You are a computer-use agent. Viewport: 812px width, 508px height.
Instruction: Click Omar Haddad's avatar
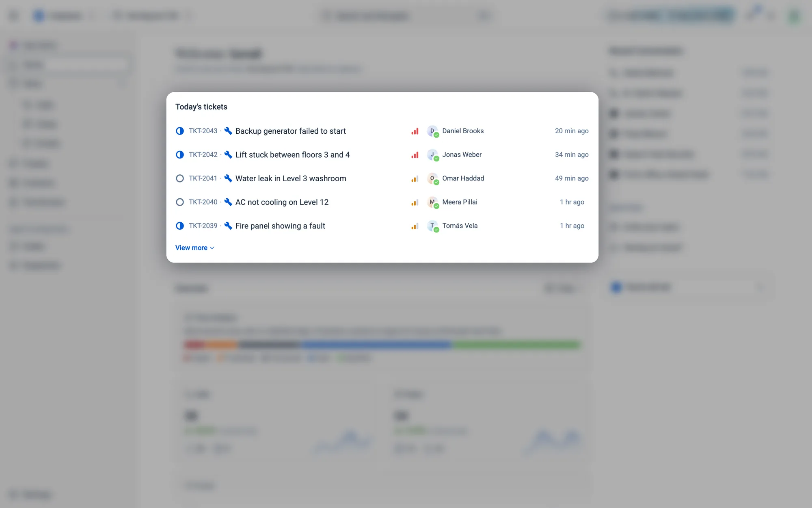433,179
